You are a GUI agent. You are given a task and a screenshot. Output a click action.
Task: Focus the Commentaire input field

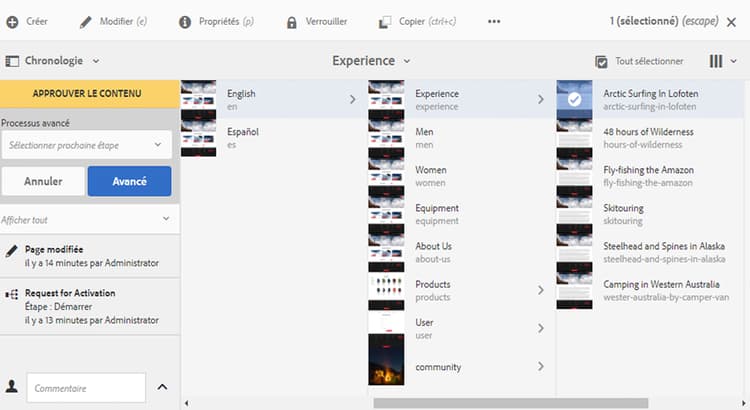(86, 388)
